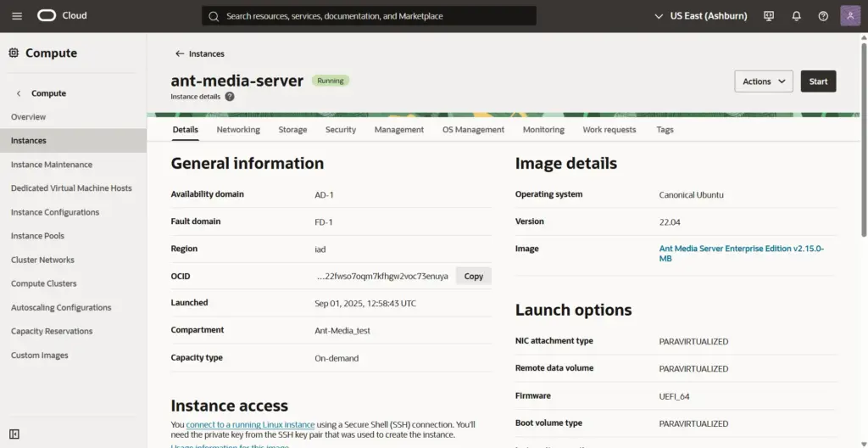Click the ant-media-server instance title
The height and width of the screenshot is (448, 868).
click(x=237, y=81)
